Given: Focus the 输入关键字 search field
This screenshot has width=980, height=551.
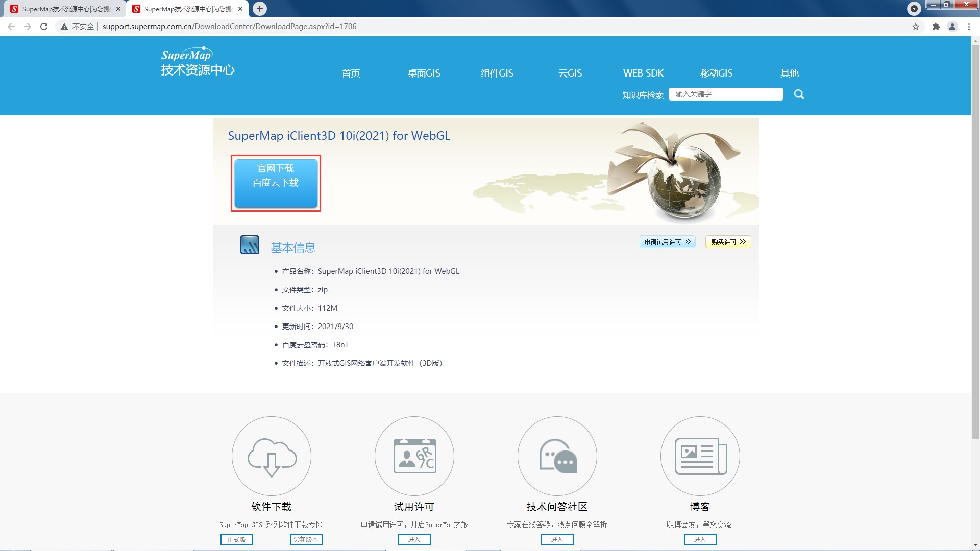Looking at the screenshot, I should [x=726, y=94].
